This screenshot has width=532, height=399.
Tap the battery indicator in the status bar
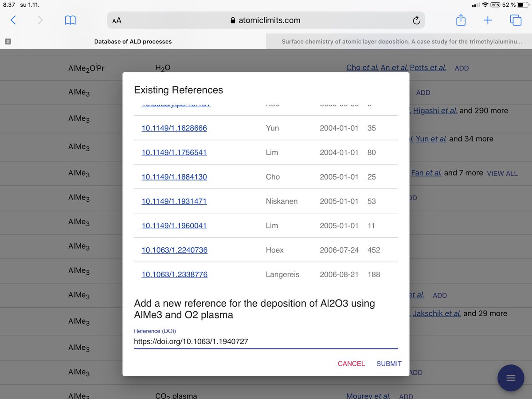click(x=523, y=5)
